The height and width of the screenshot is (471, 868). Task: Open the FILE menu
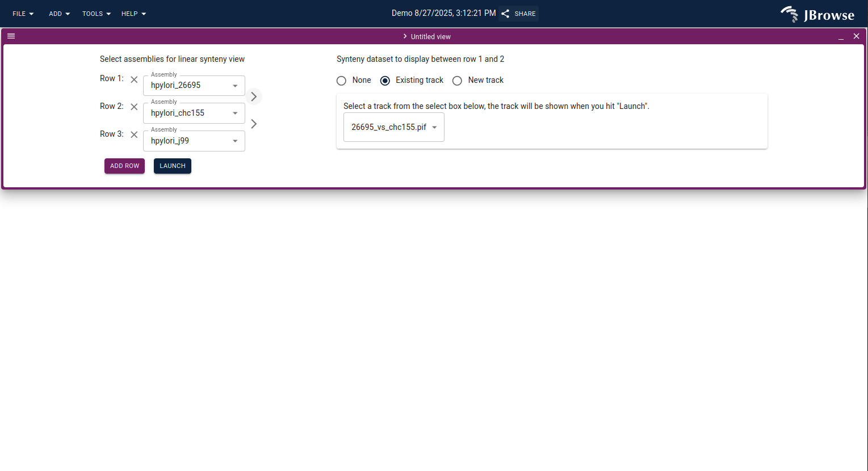(23, 14)
